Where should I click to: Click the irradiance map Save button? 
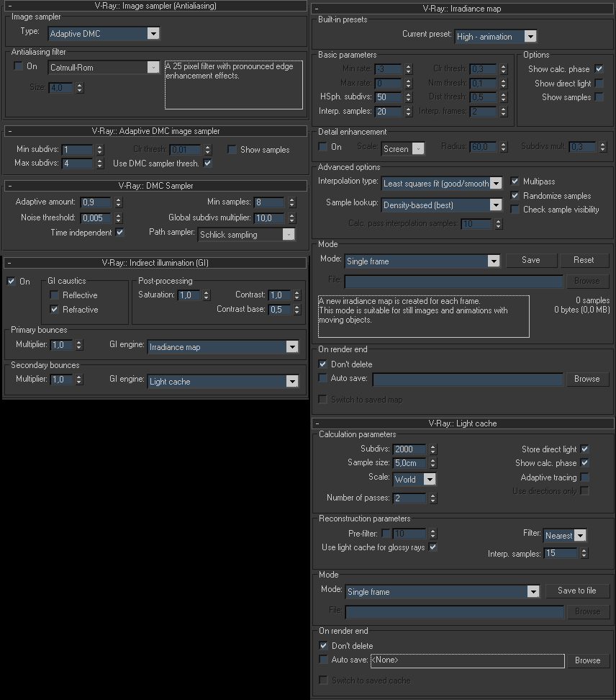(x=530, y=260)
